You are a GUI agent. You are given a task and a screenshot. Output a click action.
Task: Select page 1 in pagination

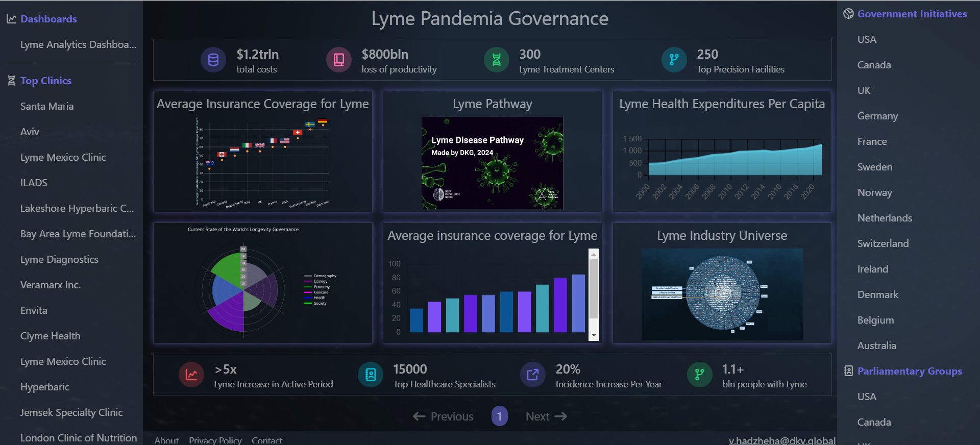tap(499, 416)
